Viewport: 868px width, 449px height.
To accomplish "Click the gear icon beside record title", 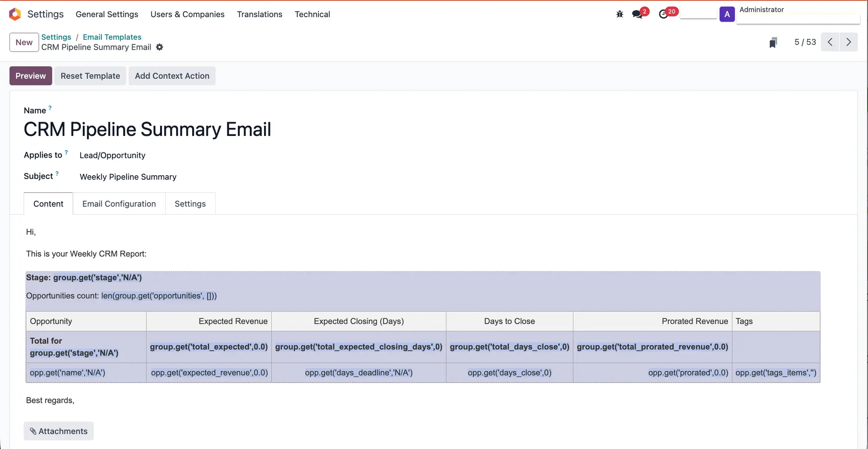I will [x=160, y=47].
